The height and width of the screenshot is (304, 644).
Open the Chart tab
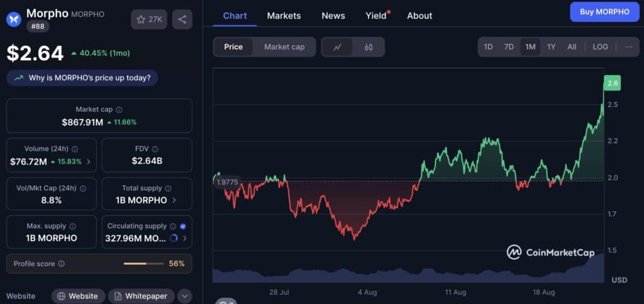235,16
